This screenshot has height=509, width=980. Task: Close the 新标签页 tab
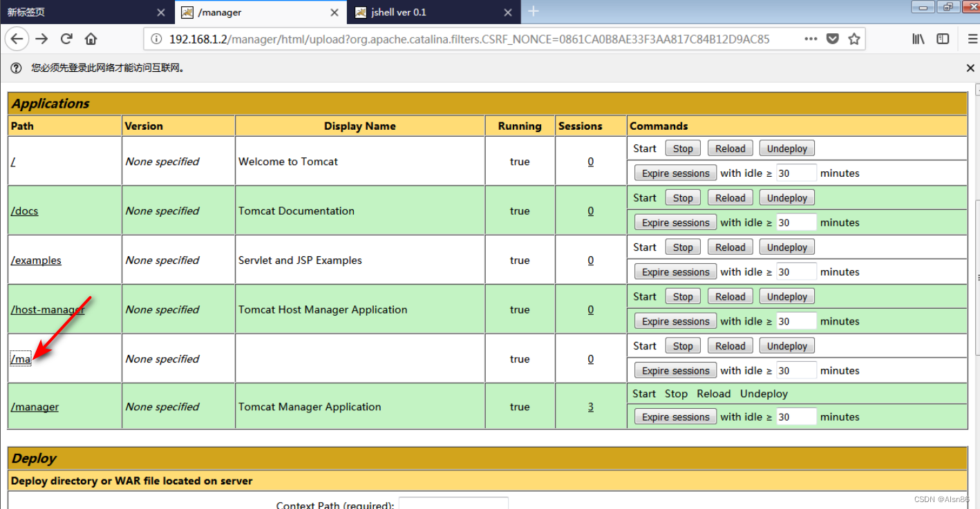[x=161, y=12]
